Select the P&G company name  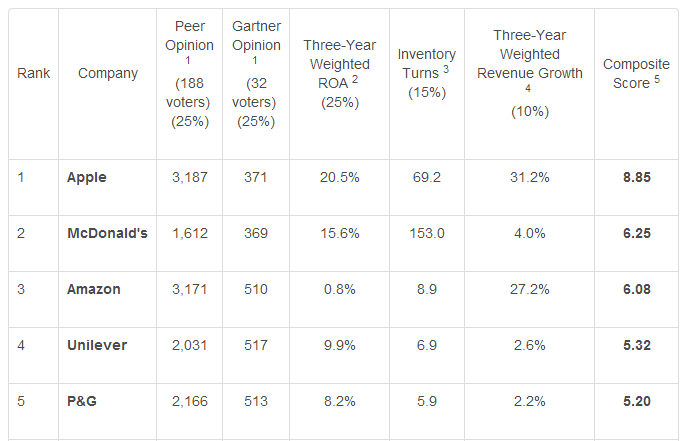coord(82,401)
